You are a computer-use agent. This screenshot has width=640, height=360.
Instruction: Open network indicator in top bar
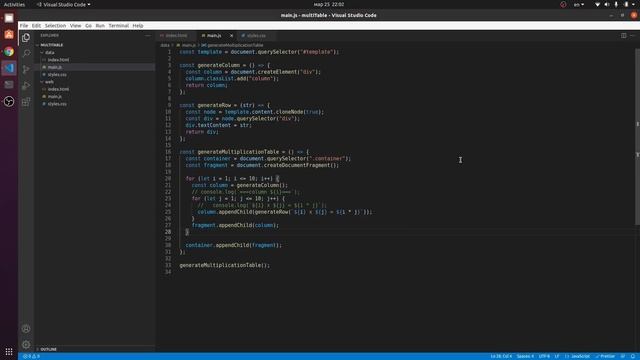click(598, 4)
